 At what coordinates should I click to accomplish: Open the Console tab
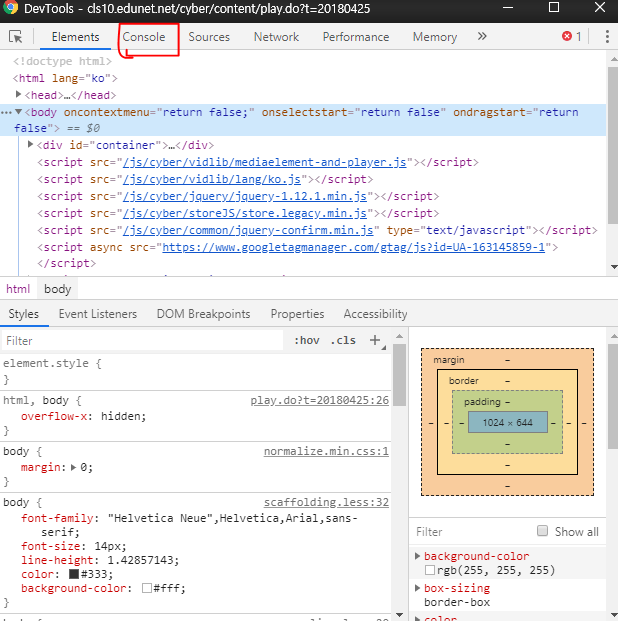[144, 37]
